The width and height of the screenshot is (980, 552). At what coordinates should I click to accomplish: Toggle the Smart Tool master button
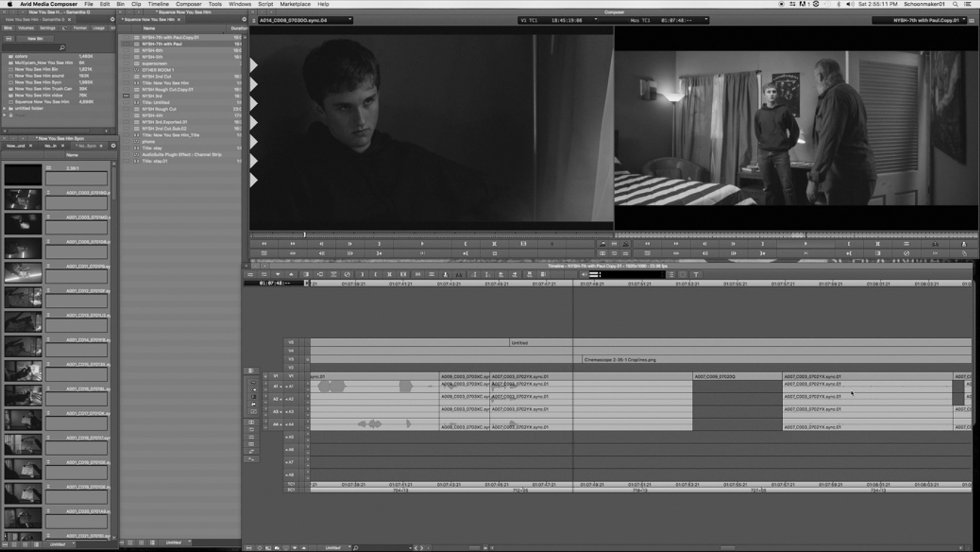[x=251, y=371]
